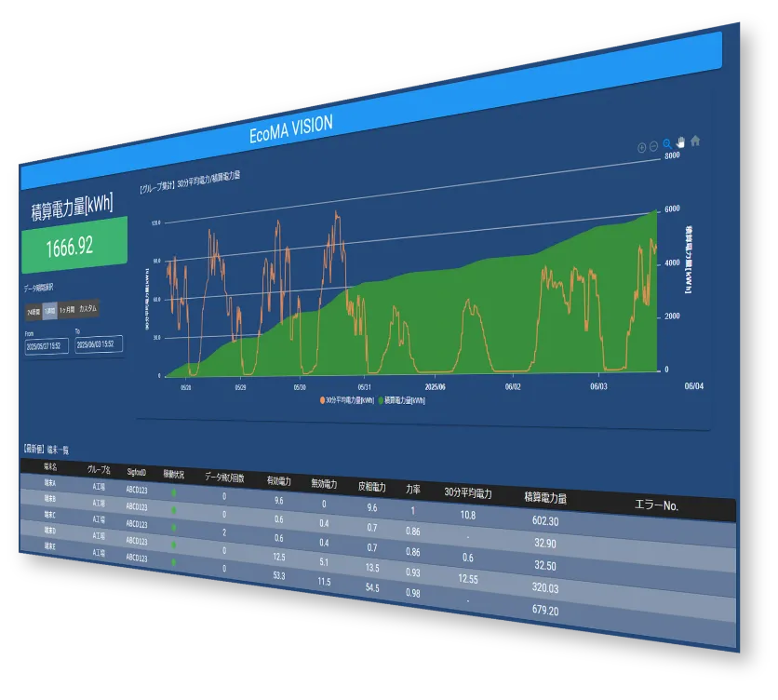Image resolution: width=778 pixels, height=700 pixels.
Task: Click the green status dot for 端末A
Action: point(174,493)
